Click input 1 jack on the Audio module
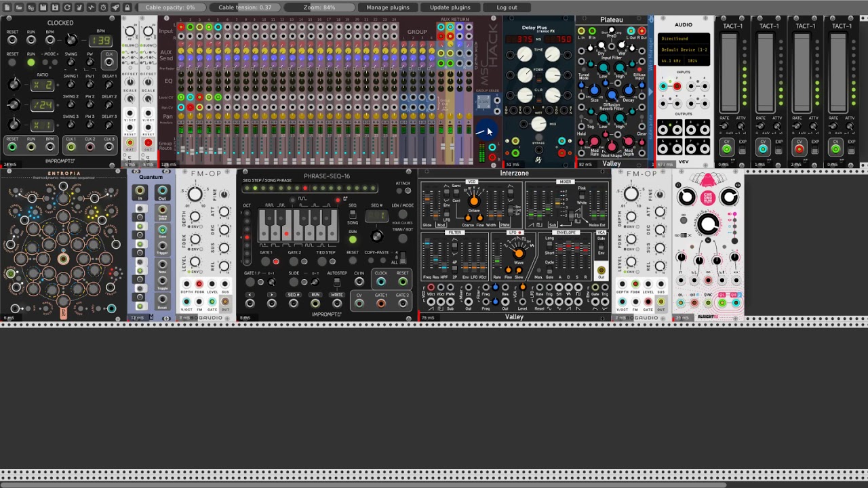Image resolution: width=868 pixels, height=488 pixels. [x=663, y=87]
